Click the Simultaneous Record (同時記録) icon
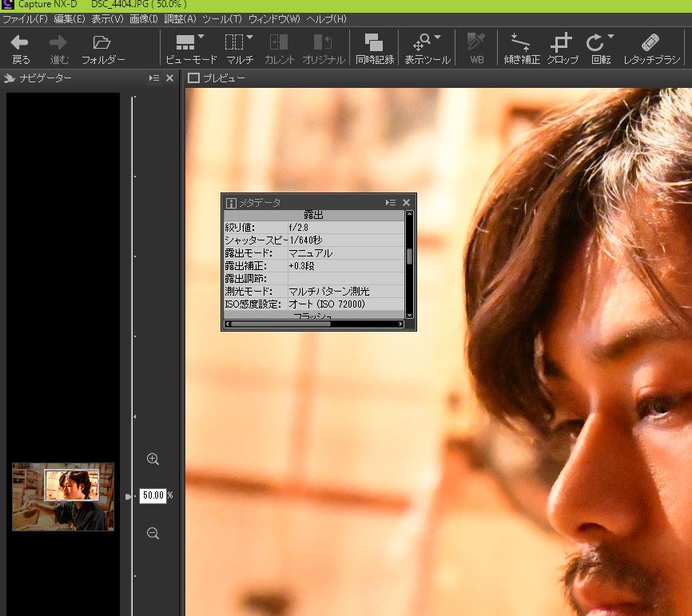The height and width of the screenshot is (616, 692). point(374,43)
